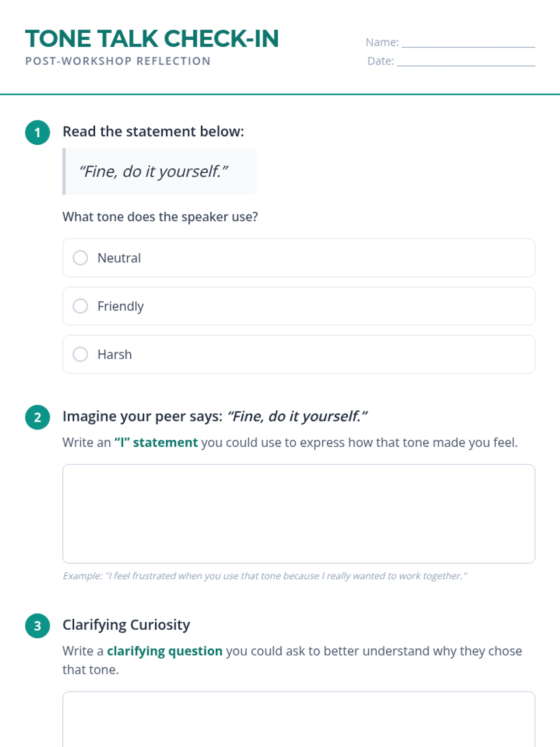Focus the "I" statement answer text box
560x747 pixels.
[299, 514]
